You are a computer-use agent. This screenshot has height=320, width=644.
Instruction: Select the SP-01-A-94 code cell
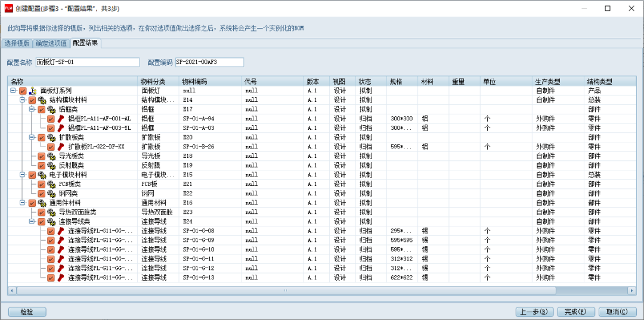click(x=209, y=119)
